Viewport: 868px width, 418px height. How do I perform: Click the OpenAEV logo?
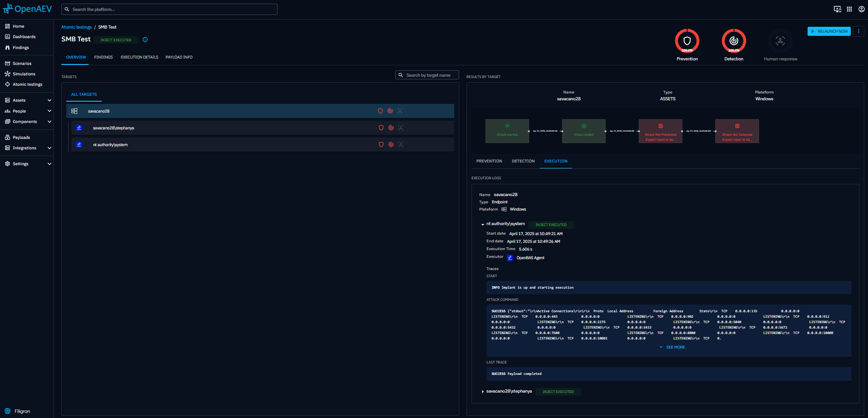27,9
